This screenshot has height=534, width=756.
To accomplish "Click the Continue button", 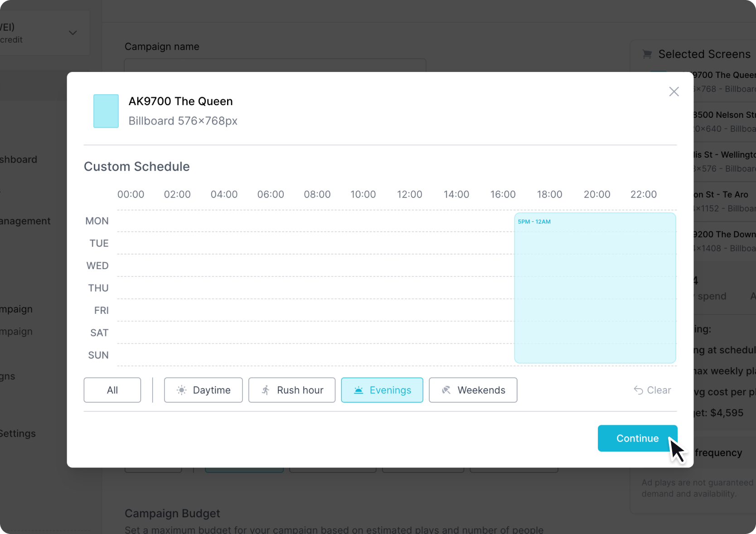I will (638, 438).
